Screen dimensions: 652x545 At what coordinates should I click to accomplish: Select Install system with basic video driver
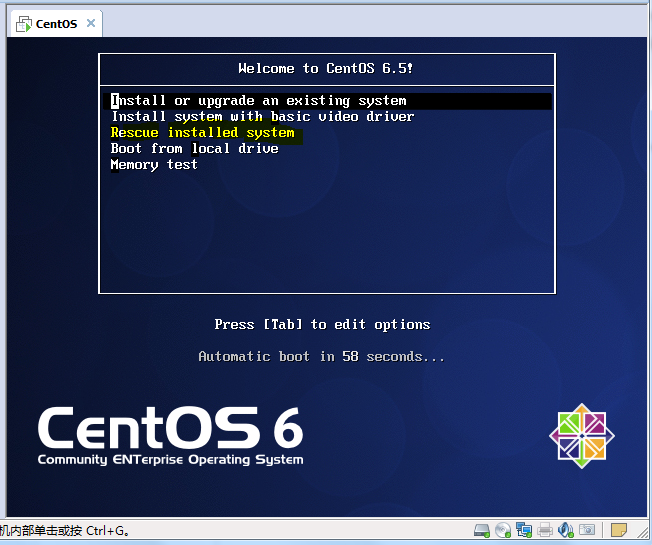262,117
